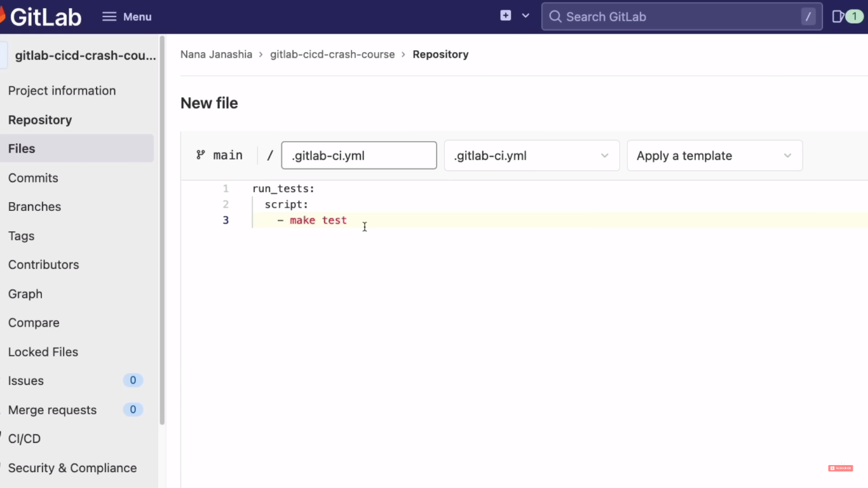Select the Merge requests counter badge
Viewport: 868px width, 488px height.
[133, 409]
